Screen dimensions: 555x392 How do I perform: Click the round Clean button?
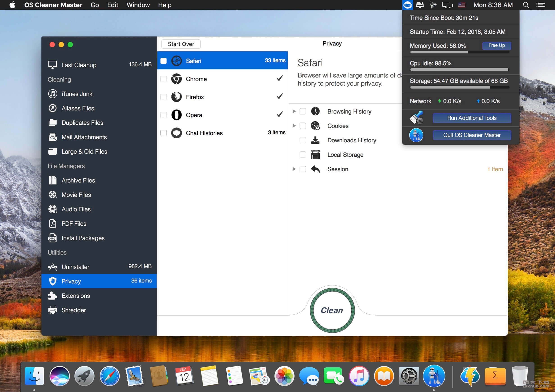332,310
